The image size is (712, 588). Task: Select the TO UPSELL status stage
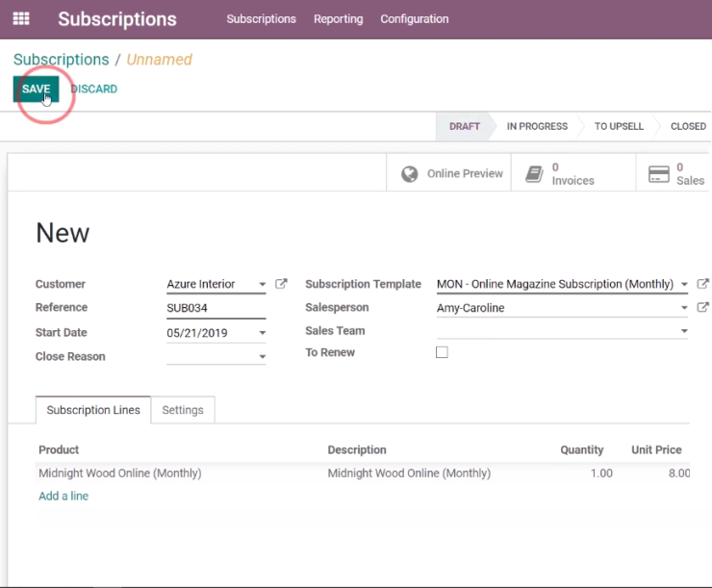point(619,126)
